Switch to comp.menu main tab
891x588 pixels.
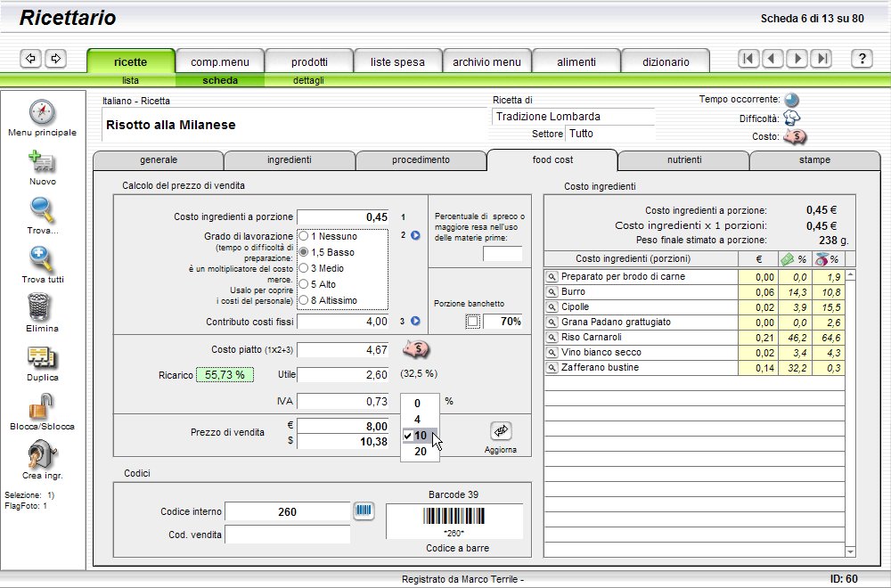(x=220, y=61)
